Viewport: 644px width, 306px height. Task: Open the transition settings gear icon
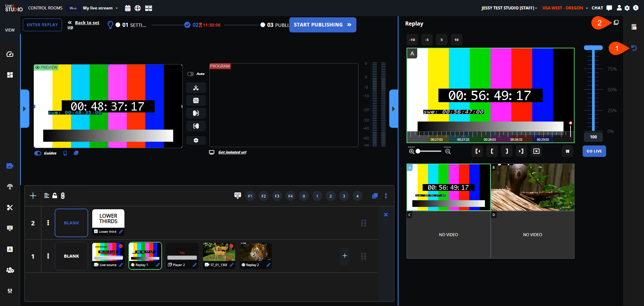(196, 140)
